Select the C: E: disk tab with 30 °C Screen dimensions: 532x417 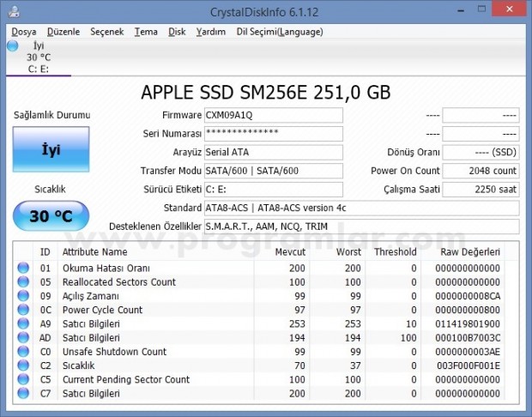[39, 57]
